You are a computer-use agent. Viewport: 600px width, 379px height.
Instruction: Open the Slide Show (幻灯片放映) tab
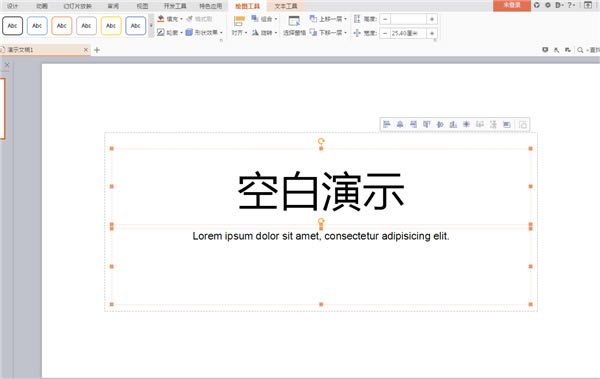pos(77,6)
